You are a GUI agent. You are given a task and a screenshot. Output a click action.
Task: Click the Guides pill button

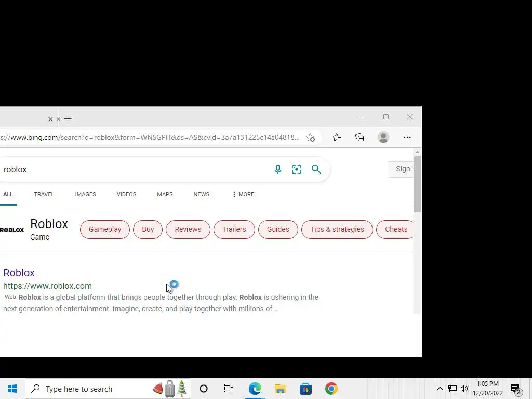pyautogui.click(x=278, y=229)
